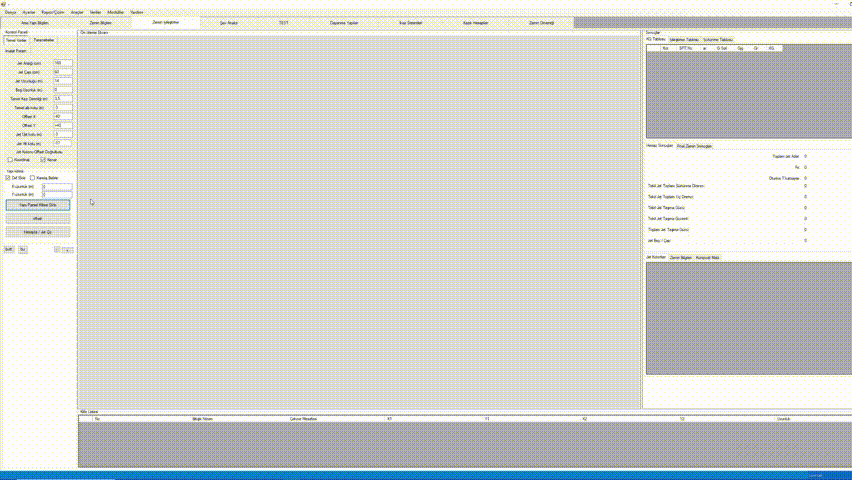
Task: Click the Uzunluk column header in bottom table
Action: 783,419
